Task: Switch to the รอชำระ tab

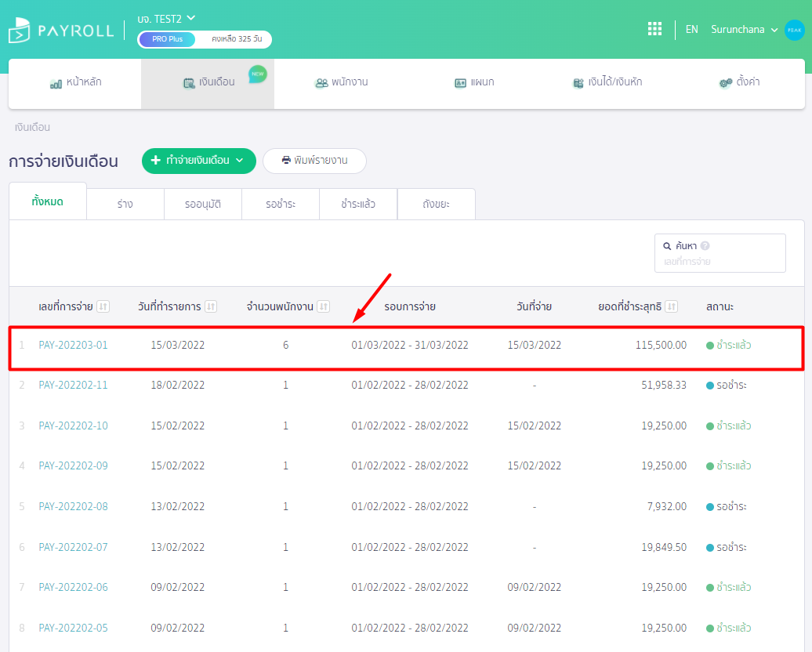Action: [x=280, y=205]
